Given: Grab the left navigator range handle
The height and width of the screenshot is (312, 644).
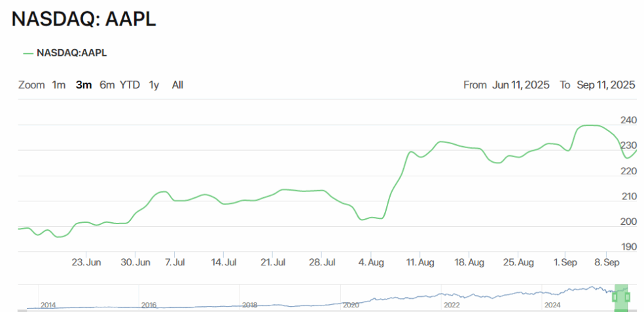Looking at the screenshot, I should pos(615,297).
